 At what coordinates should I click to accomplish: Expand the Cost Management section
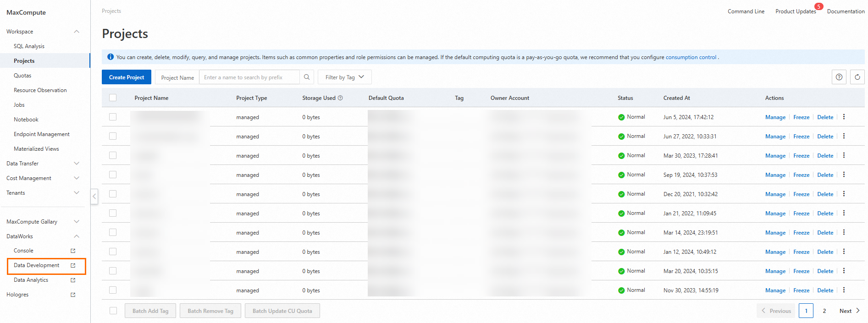(77, 178)
